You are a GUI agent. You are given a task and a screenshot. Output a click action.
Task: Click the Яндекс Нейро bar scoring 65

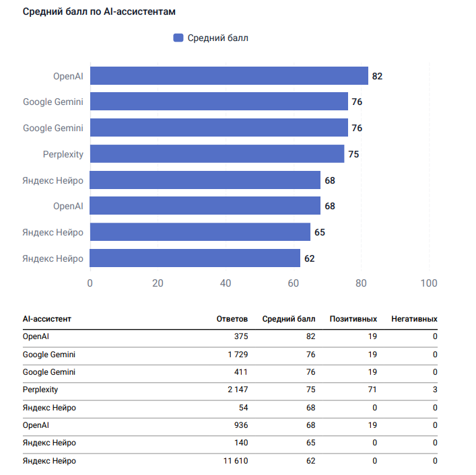coord(200,232)
